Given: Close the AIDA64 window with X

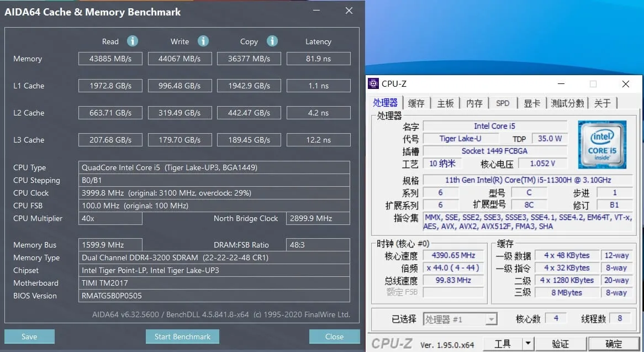Looking at the screenshot, I should 349,10.
